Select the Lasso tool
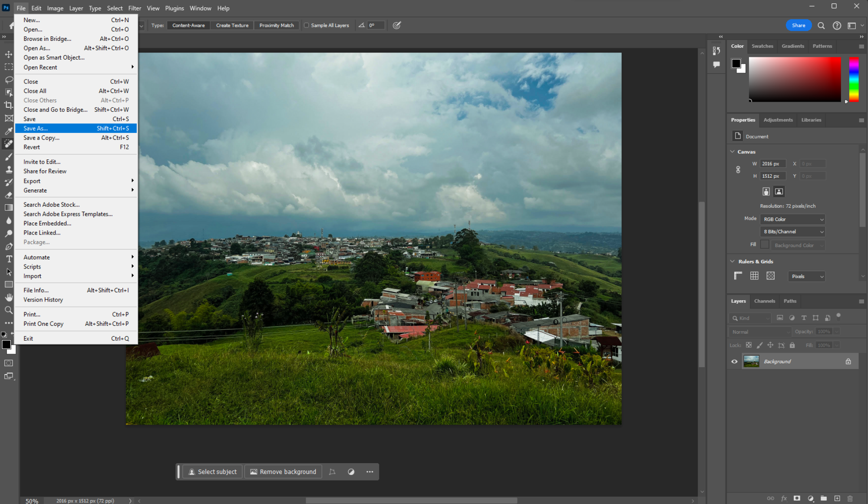The height and width of the screenshot is (504, 868). tap(8, 80)
